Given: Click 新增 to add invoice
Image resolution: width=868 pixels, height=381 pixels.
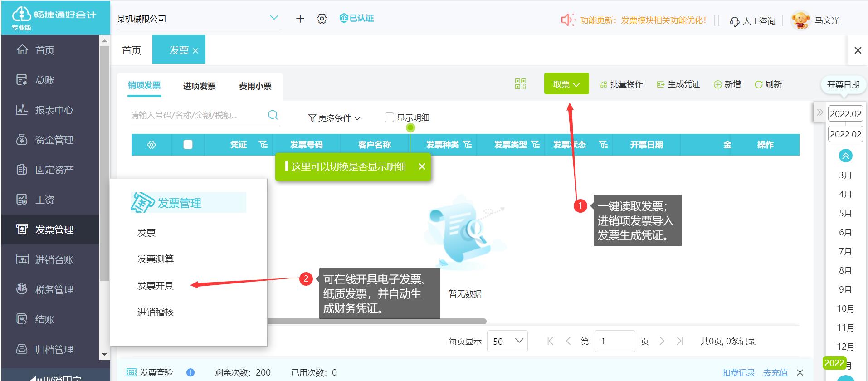Looking at the screenshot, I should [x=727, y=84].
